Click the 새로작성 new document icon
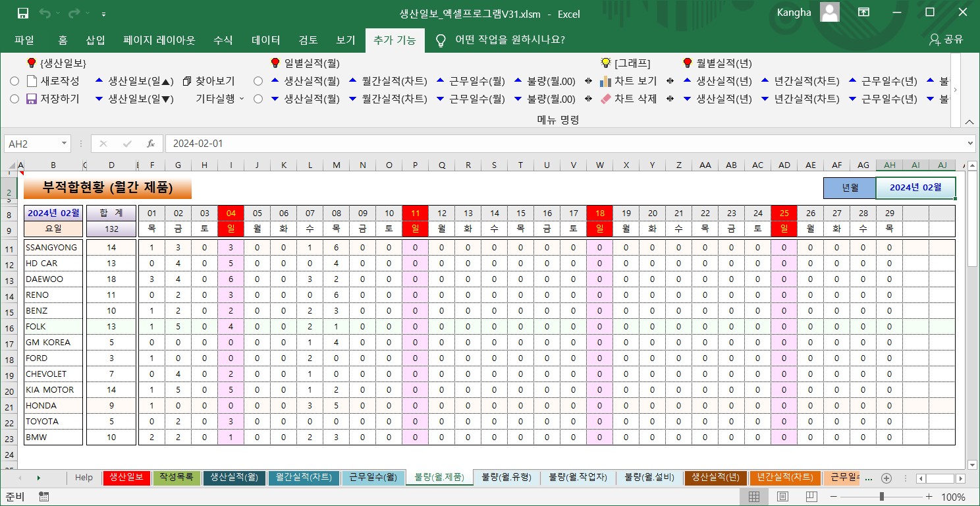 [32, 82]
